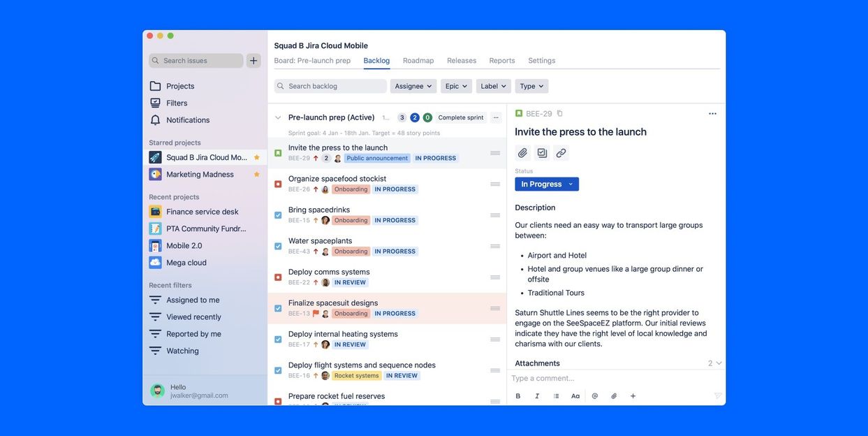Click the plus icon next to Search issues

pyautogui.click(x=253, y=61)
